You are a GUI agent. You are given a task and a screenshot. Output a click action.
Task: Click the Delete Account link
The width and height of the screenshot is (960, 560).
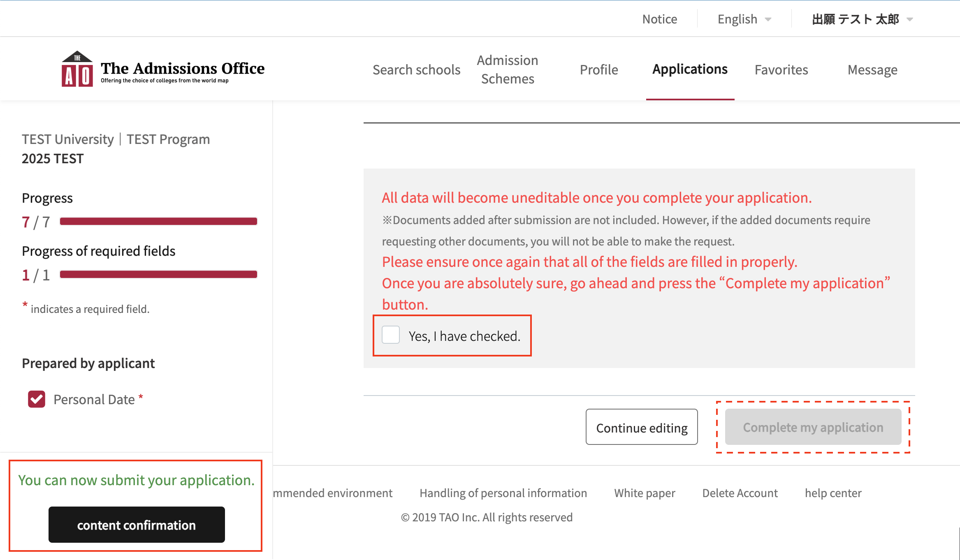(x=740, y=493)
